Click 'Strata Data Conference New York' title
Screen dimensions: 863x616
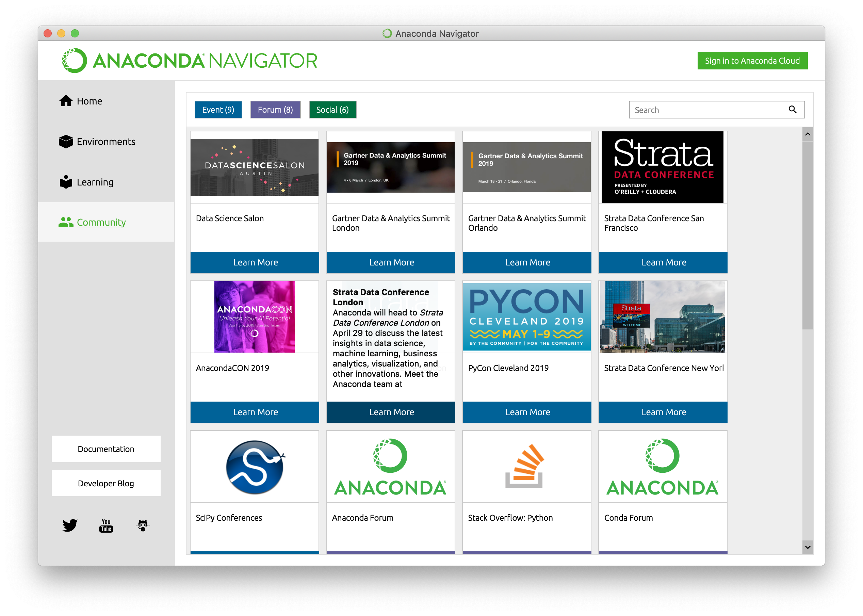(664, 368)
